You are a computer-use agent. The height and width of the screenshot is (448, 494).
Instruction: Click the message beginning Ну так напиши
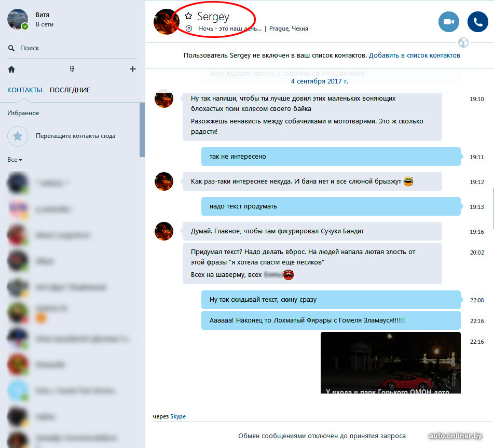(312, 117)
